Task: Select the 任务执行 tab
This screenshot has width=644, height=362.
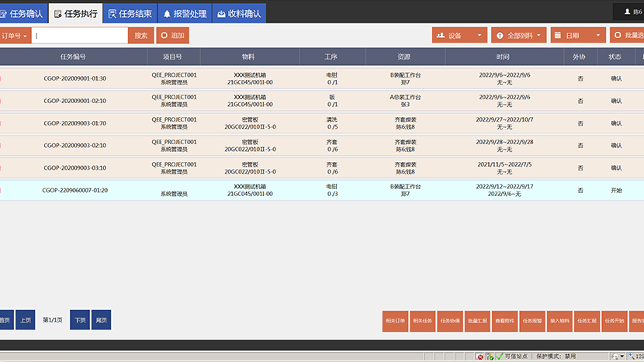Action: pos(75,13)
